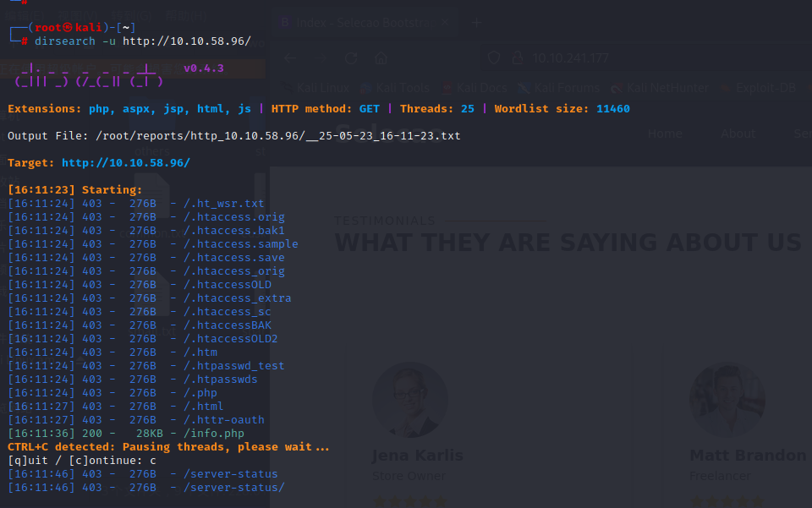The height and width of the screenshot is (508, 812).
Task: Click the browser back arrow
Action: click(x=290, y=58)
